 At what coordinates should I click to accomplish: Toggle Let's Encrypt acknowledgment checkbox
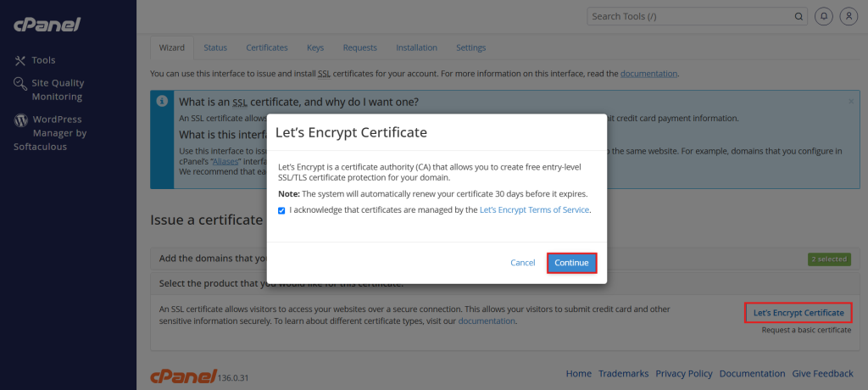(281, 210)
